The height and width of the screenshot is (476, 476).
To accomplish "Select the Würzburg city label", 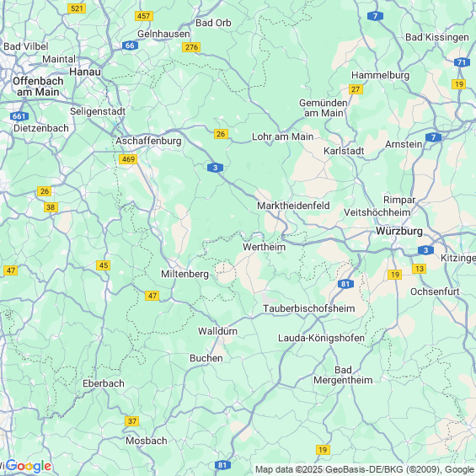I will (399, 231).
